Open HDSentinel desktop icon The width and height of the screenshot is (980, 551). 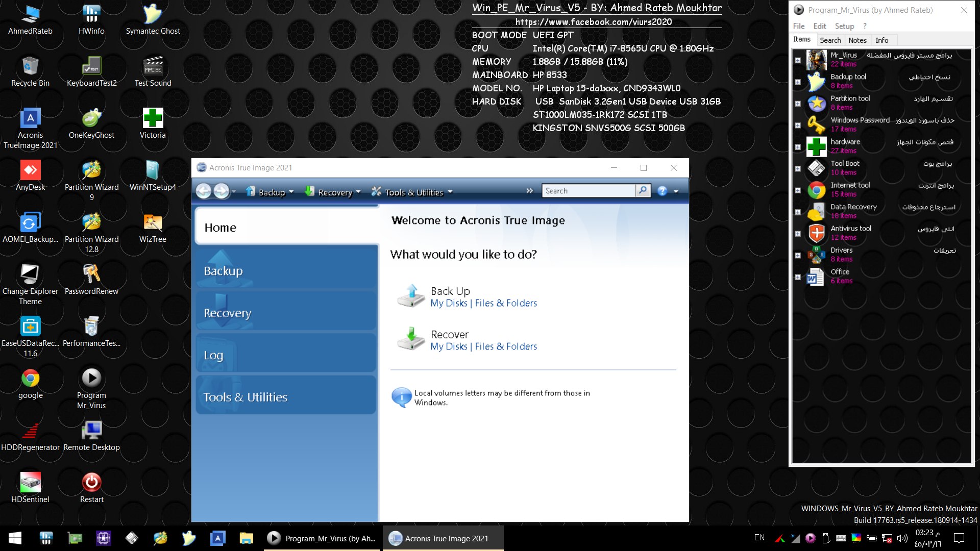(30, 488)
